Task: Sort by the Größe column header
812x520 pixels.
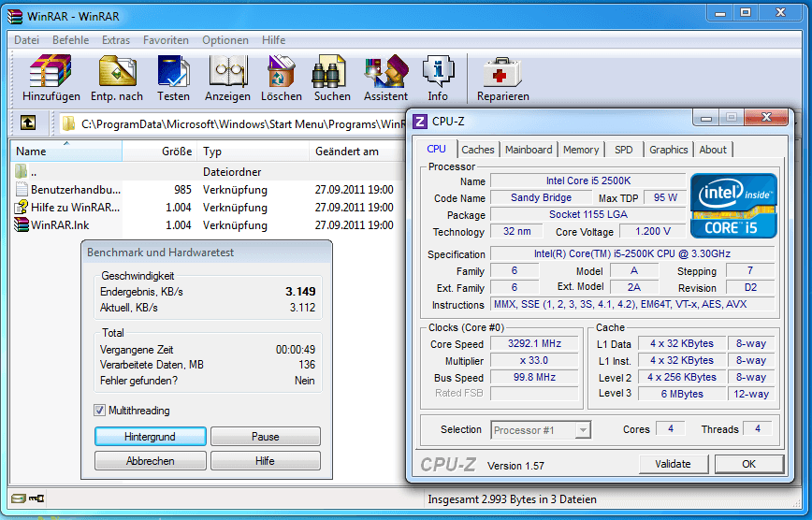Action: pos(160,152)
